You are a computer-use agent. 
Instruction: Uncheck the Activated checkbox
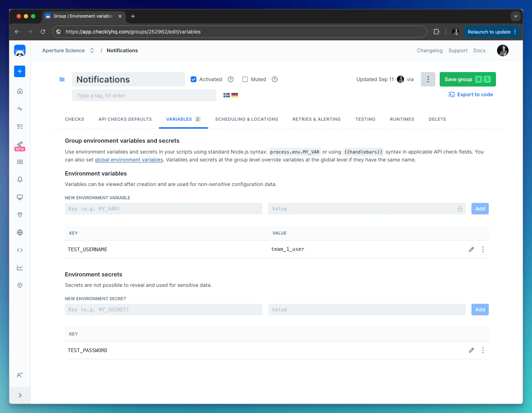(x=194, y=79)
